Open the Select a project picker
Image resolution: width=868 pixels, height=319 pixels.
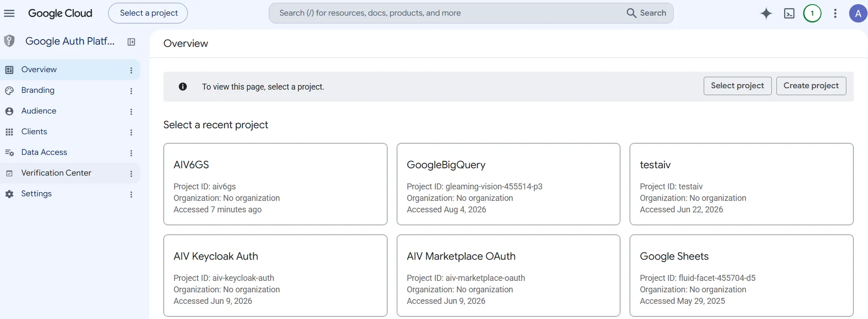point(148,13)
